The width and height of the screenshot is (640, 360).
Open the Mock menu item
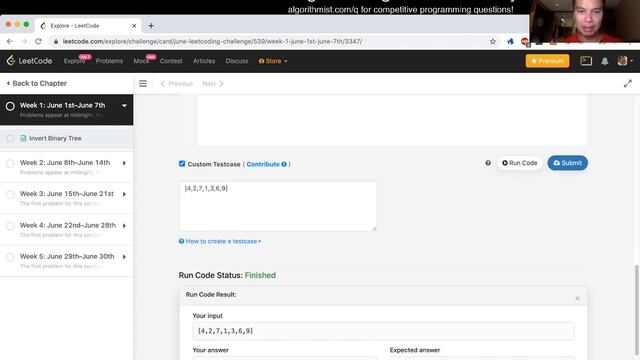141,61
